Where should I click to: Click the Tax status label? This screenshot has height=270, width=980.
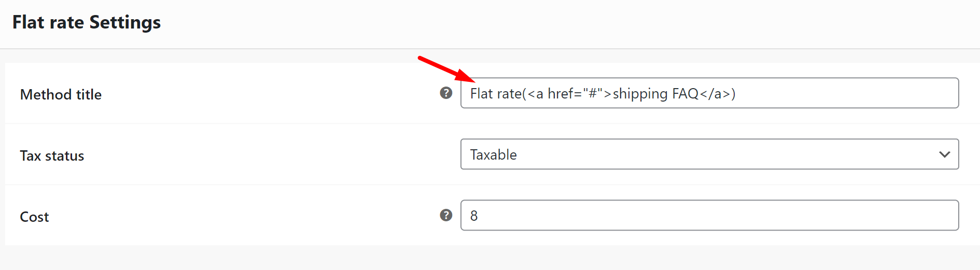(x=52, y=155)
